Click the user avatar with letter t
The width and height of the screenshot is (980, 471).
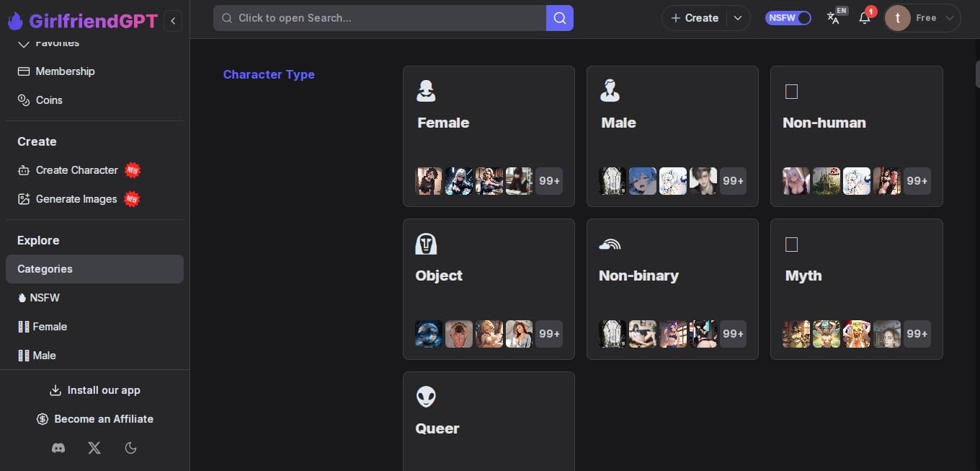point(897,18)
